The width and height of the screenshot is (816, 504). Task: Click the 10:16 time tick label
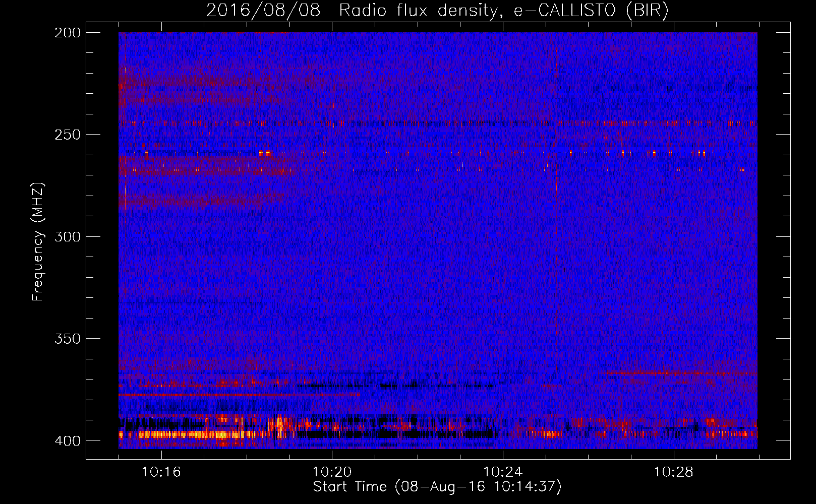pos(161,472)
